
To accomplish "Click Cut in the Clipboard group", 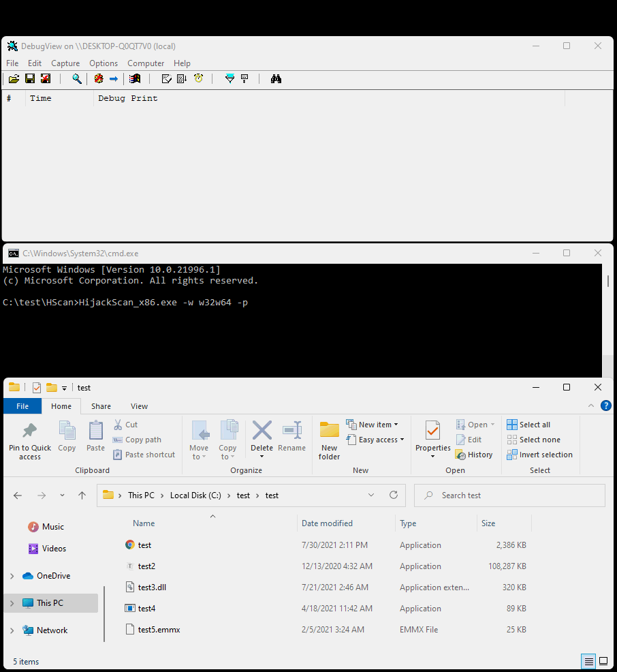I will click(125, 425).
